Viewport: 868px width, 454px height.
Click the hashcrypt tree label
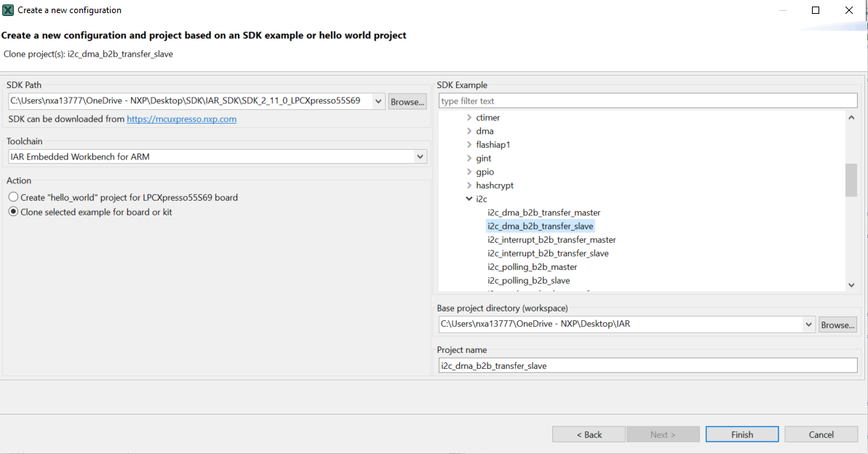tap(495, 186)
